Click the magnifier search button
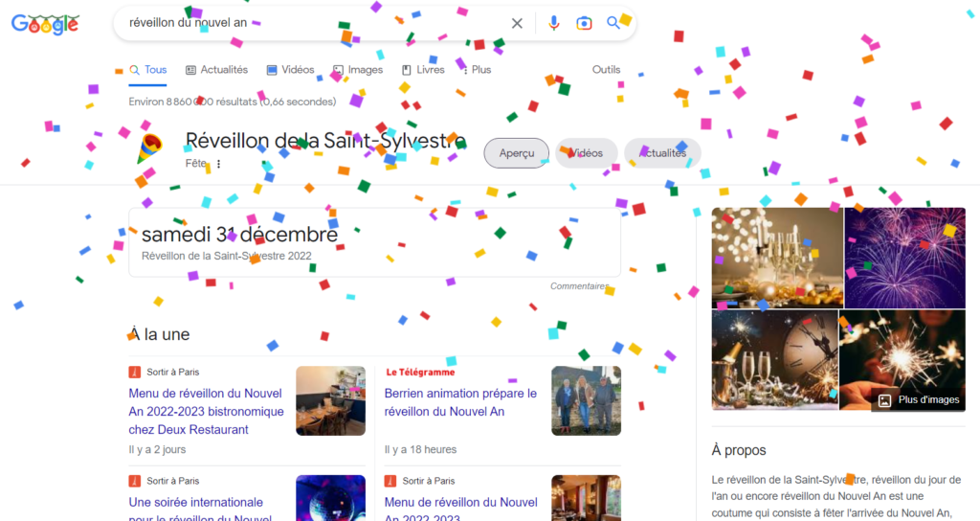Viewport: 980px width, 521px height. pos(613,23)
